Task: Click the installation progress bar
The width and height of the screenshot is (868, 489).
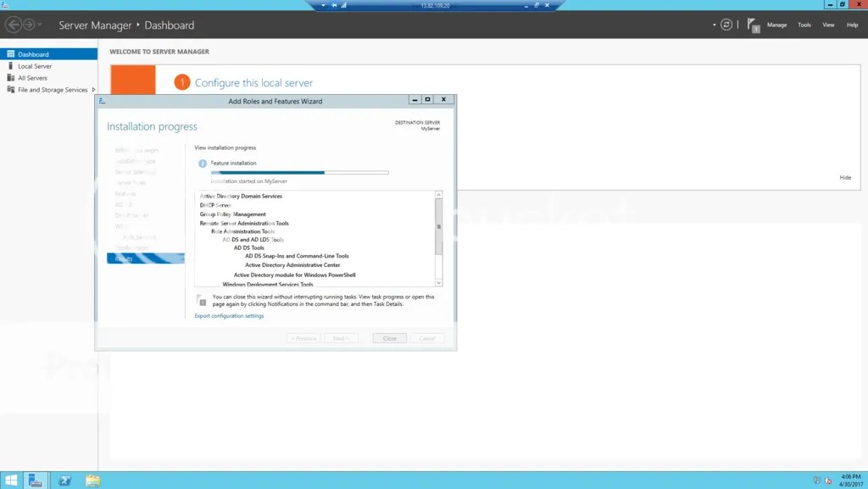Action: [x=299, y=173]
